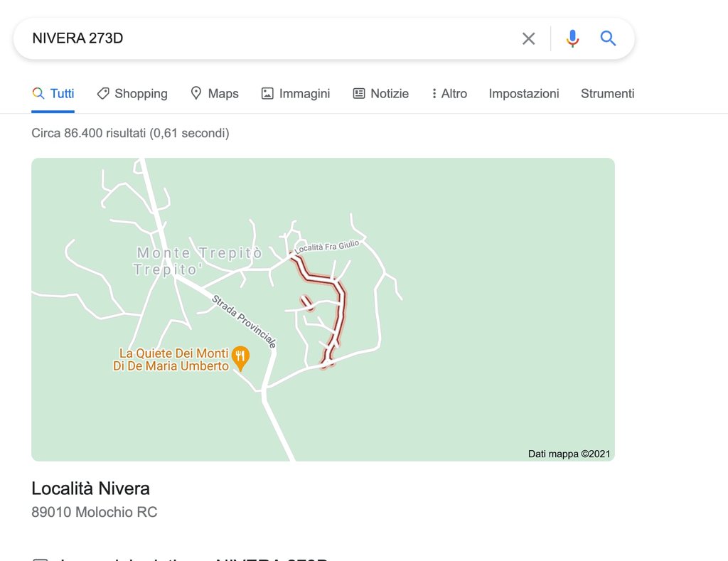
Task: Click into the search box containing NIVERA 273D
Action: pyautogui.click(x=270, y=38)
